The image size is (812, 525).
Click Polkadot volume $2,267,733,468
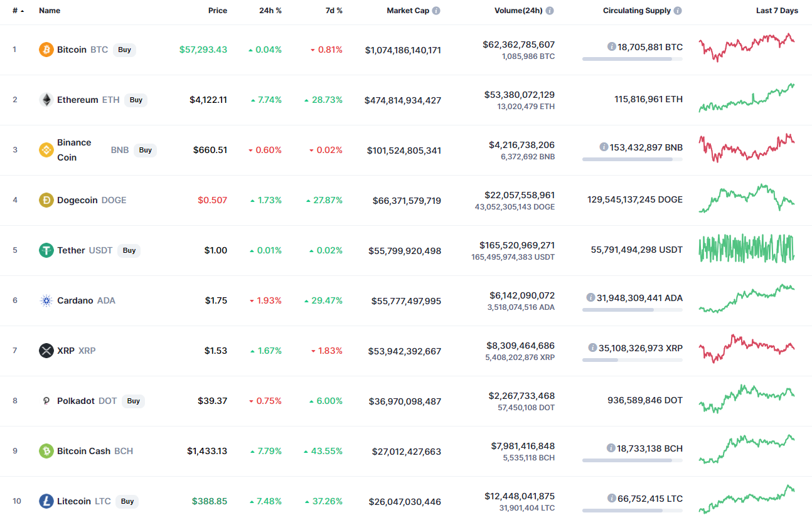521,396
